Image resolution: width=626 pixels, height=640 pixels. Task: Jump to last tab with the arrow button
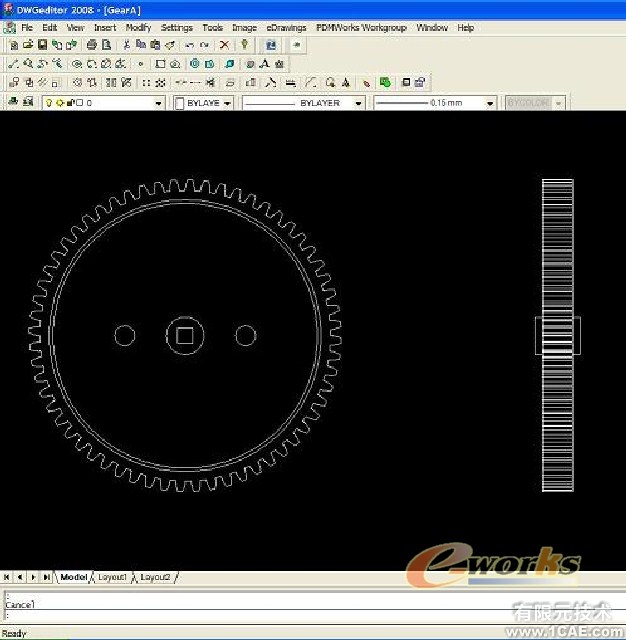(47, 577)
